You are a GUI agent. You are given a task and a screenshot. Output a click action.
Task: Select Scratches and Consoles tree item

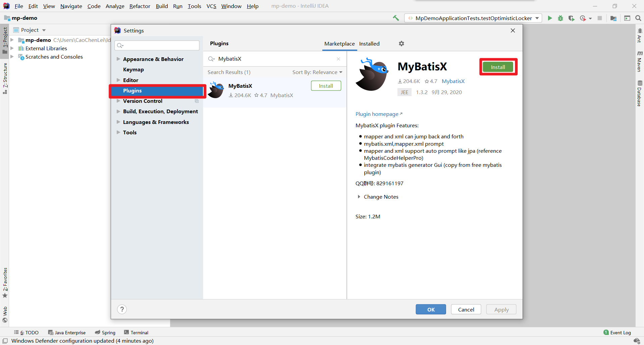[x=54, y=57]
